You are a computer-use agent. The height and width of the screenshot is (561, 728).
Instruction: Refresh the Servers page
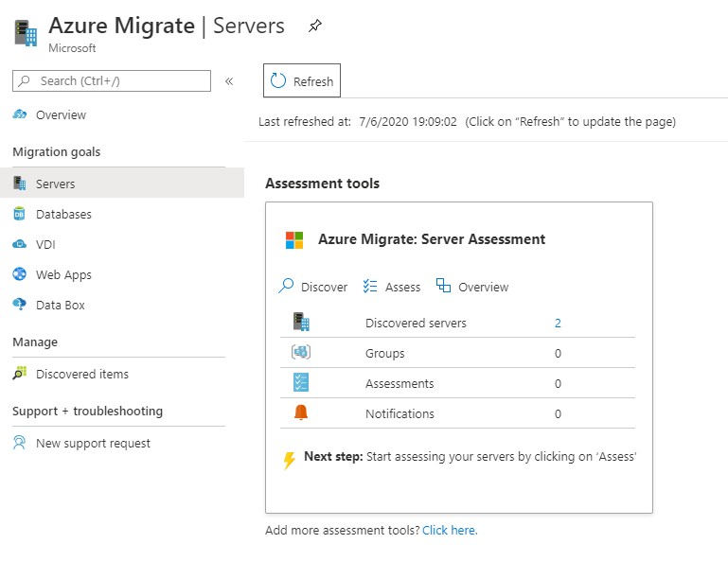click(302, 80)
